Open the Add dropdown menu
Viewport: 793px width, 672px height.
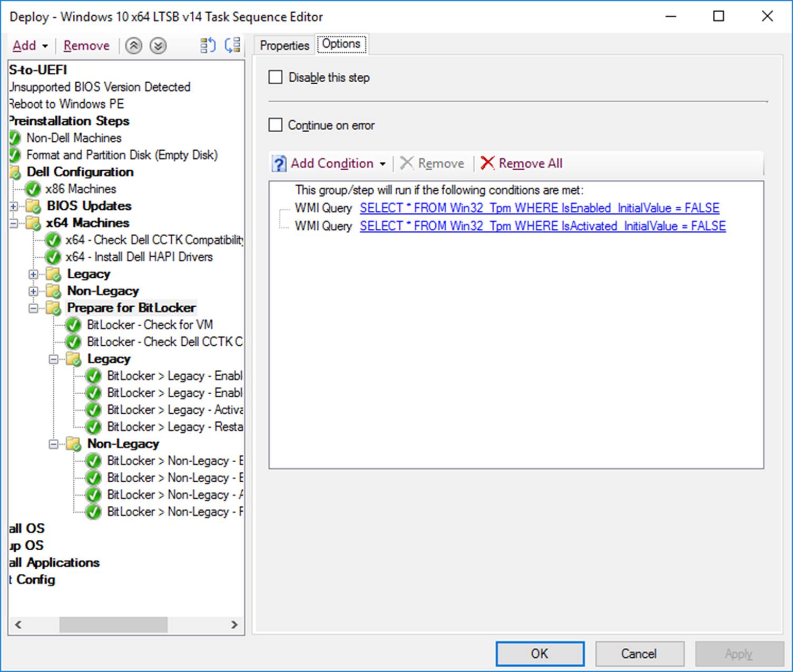(31, 46)
